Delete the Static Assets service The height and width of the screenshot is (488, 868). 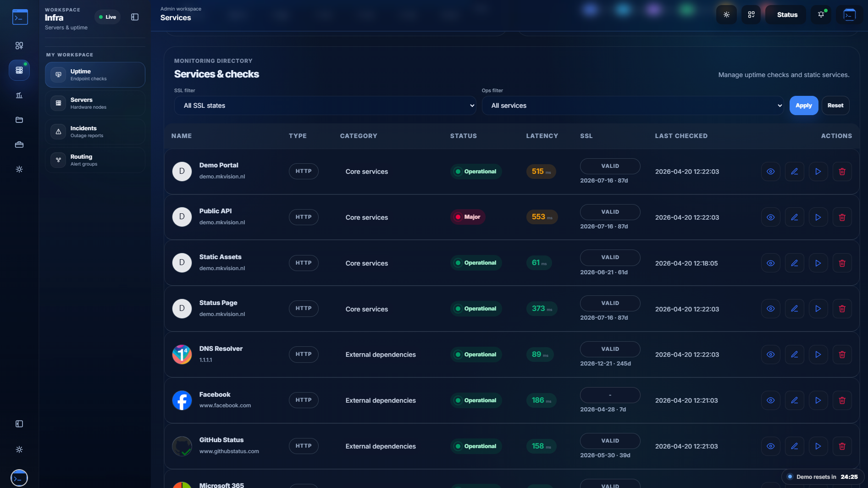pyautogui.click(x=842, y=263)
